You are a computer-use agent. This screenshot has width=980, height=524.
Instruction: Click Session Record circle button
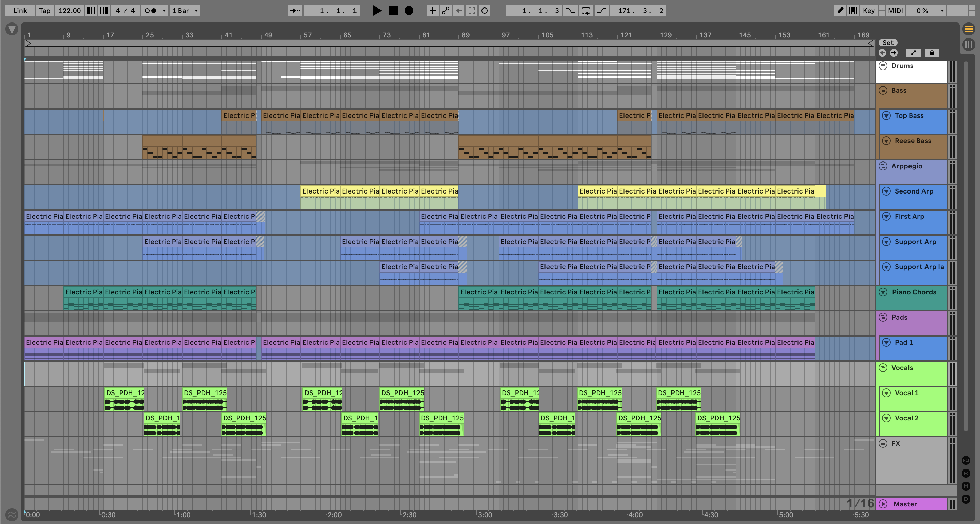484,11
